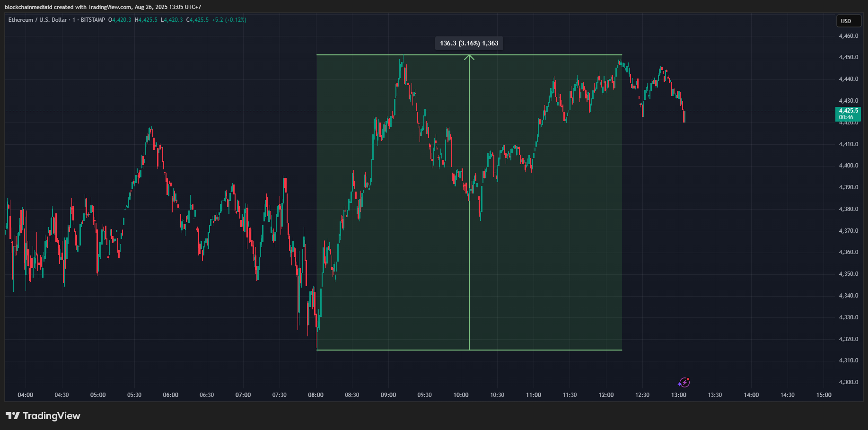Click the purple lightning event icon

[x=684, y=382]
